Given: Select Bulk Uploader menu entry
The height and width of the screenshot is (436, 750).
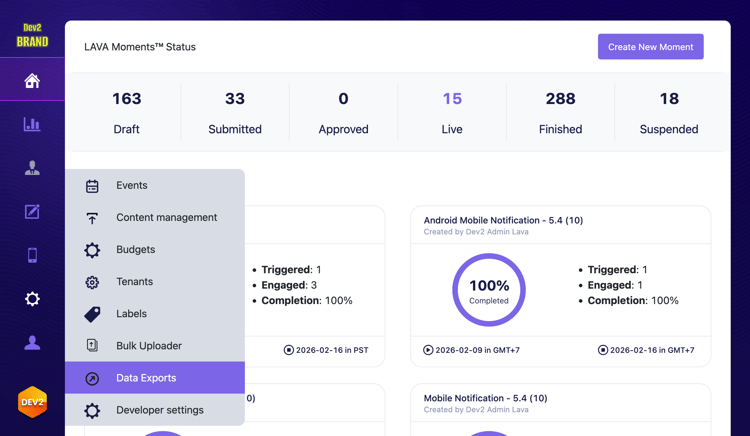Looking at the screenshot, I should 155,346.
